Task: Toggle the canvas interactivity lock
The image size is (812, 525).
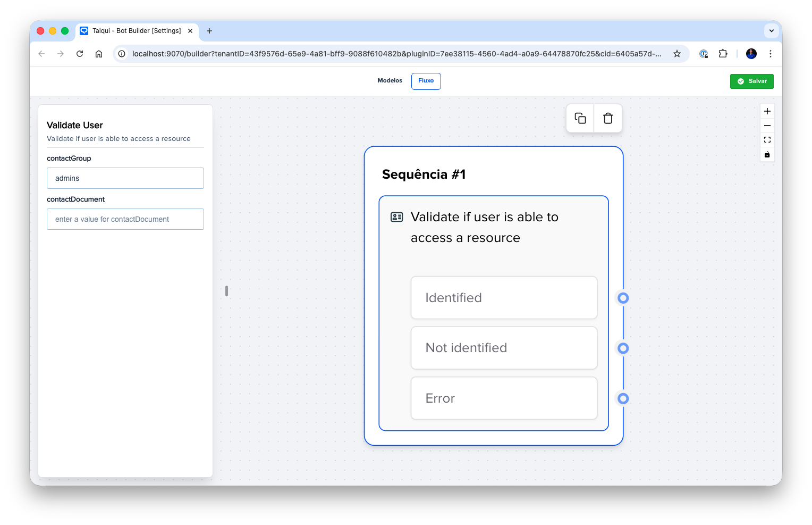Action: [767, 155]
